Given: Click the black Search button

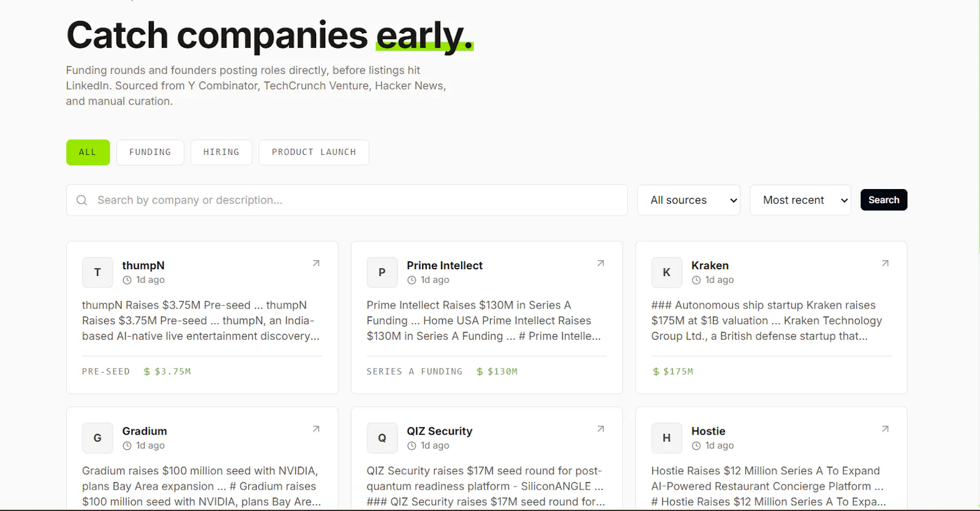Looking at the screenshot, I should click(x=884, y=200).
